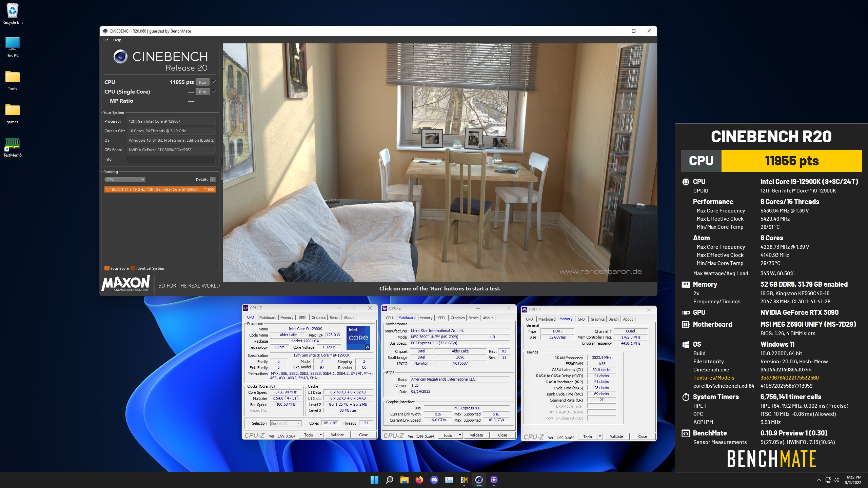Open the taskbar clock showing 6:32 PM
The height and width of the screenshot is (488, 868).
(853, 480)
